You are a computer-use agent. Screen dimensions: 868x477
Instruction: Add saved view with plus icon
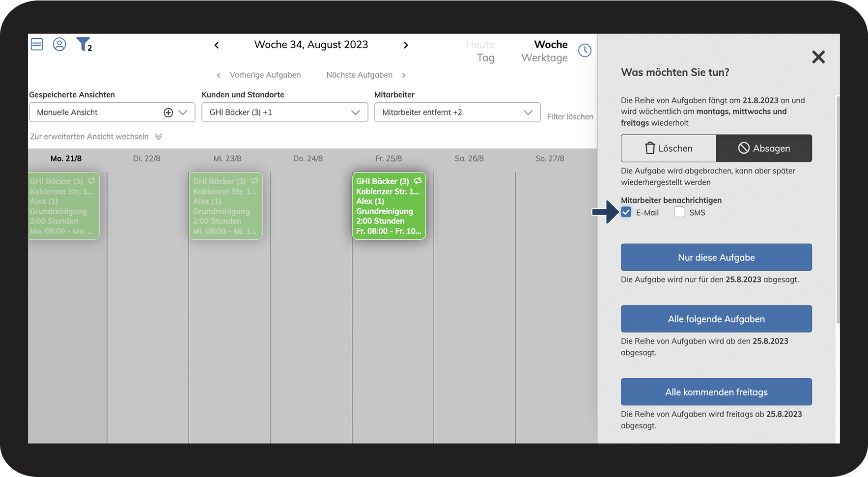click(x=168, y=112)
